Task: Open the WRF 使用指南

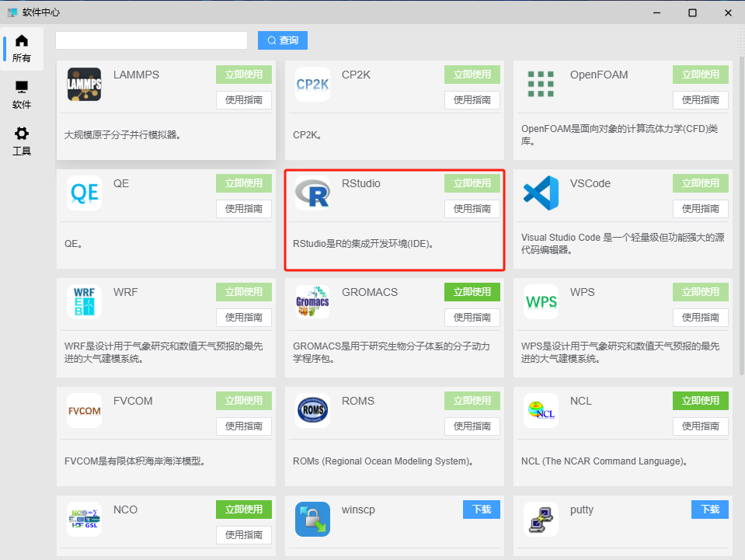Action: [244, 318]
